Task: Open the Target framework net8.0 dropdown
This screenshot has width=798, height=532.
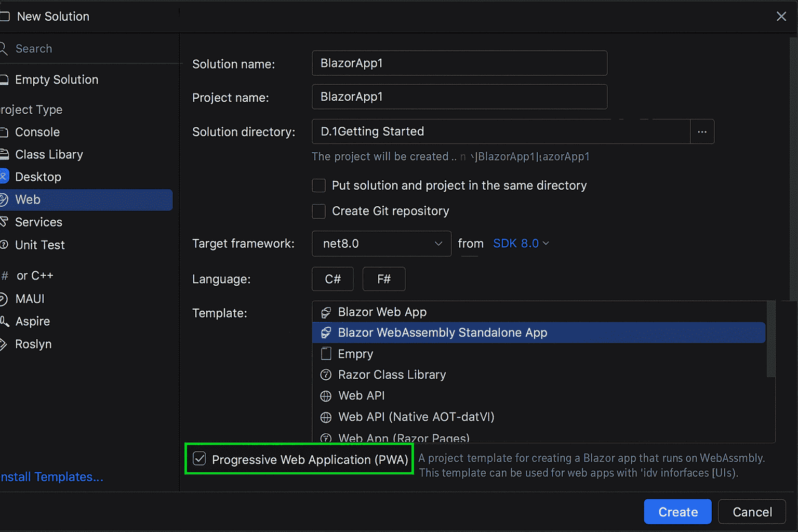Action: (x=381, y=244)
